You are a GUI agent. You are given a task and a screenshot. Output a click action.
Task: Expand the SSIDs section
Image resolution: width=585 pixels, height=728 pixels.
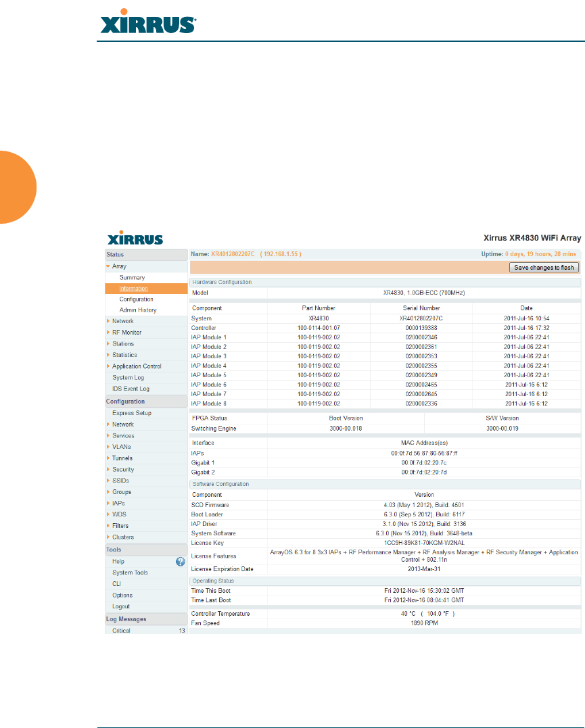point(108,481)
